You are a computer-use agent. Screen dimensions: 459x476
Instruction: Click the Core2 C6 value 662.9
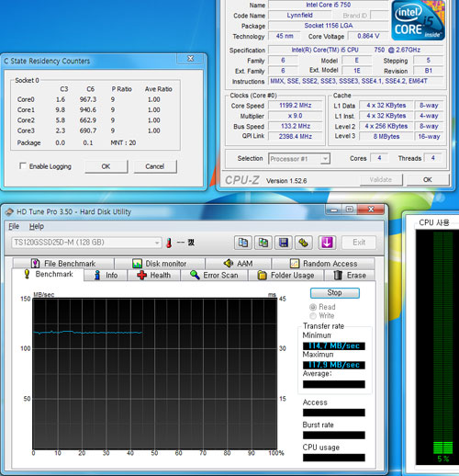point(88,120)
